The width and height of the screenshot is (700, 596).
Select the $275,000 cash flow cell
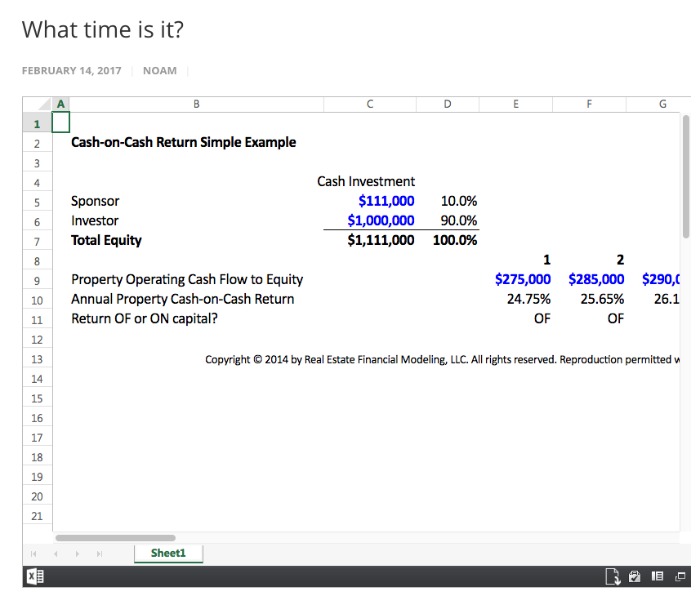[516, 279]
